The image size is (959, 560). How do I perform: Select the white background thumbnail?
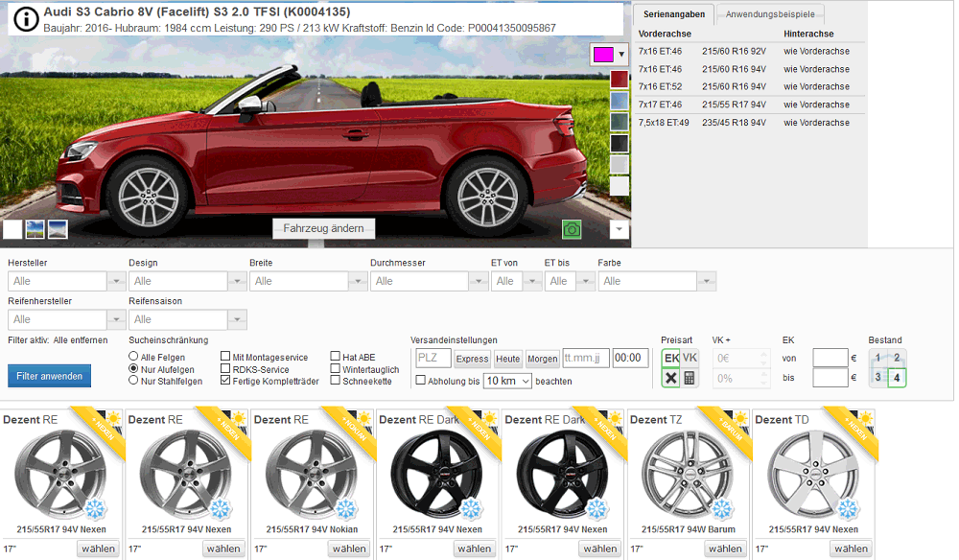point(12,229)
